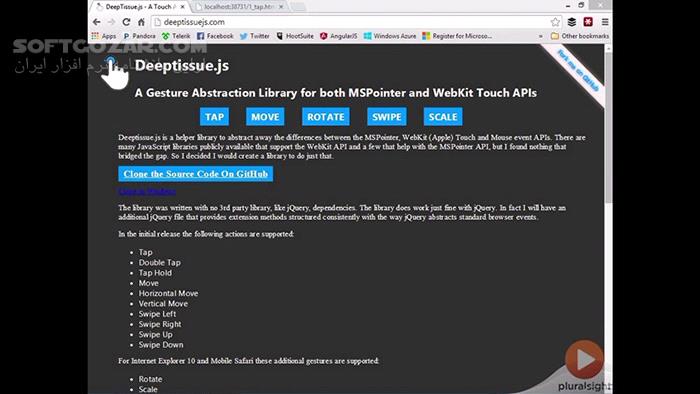Open the Other bookmarks folder

[x=580, y=36]
